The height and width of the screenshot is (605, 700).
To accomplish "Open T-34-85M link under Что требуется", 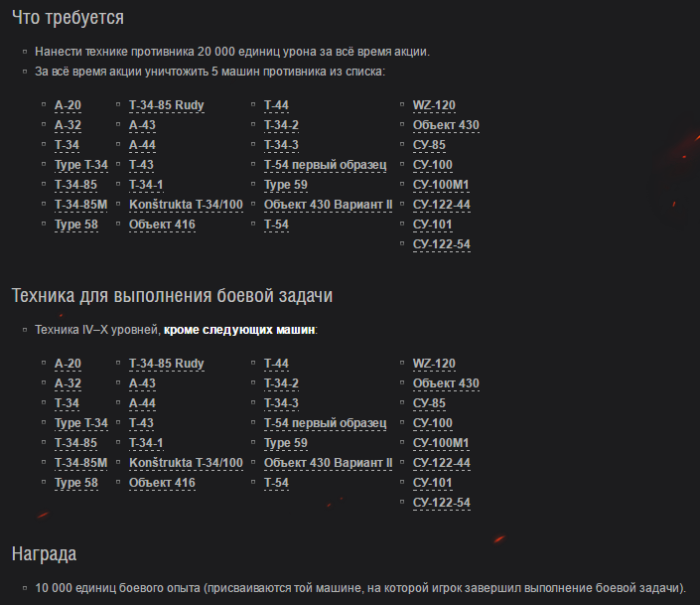I will click(x=80, y=205).
